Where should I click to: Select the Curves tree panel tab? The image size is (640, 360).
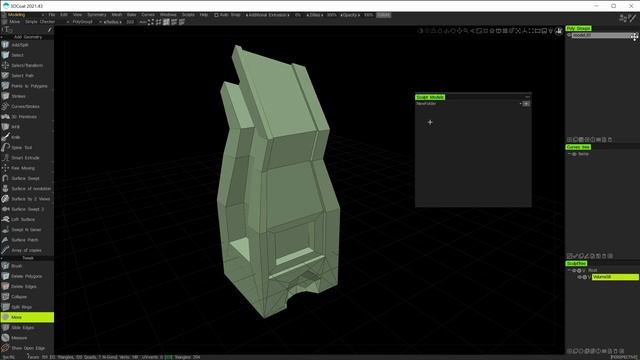coord(578,147)
